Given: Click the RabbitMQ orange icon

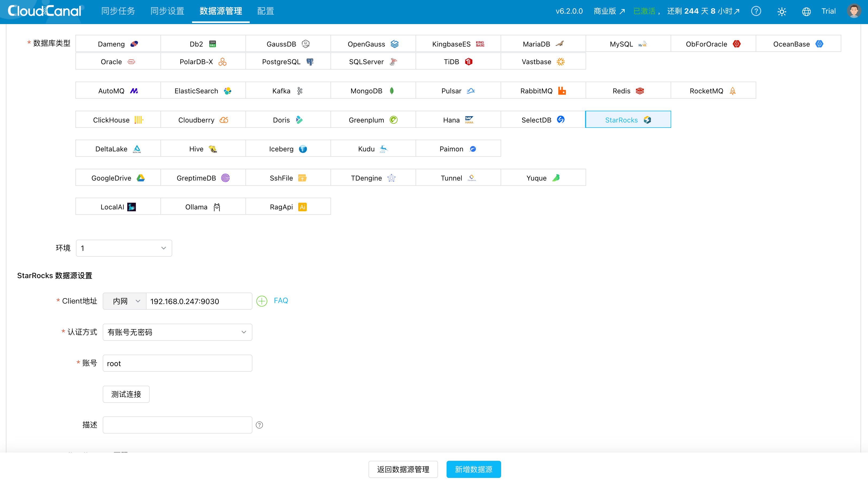Looking at the screenshot, I should (562, 91).
